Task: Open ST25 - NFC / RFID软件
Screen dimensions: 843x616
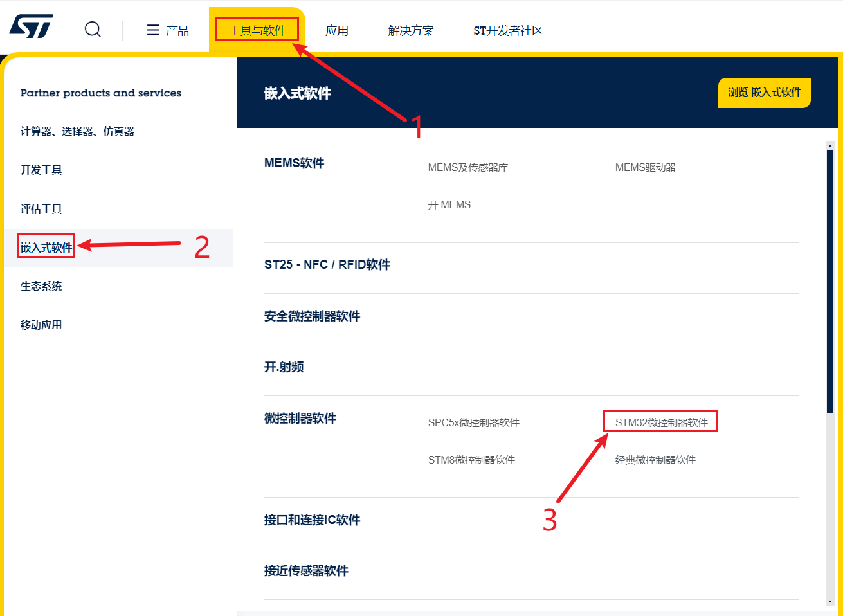Action: coord(327,264)
